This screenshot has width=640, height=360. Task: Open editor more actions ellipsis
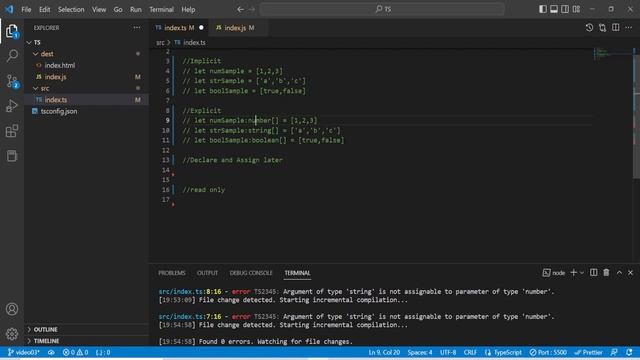tap(629, 28)
